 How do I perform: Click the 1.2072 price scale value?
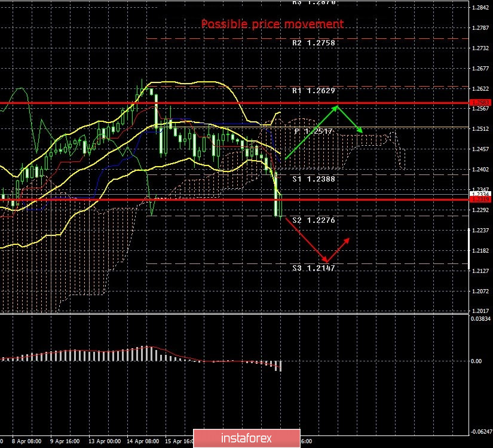pos(480,291)
